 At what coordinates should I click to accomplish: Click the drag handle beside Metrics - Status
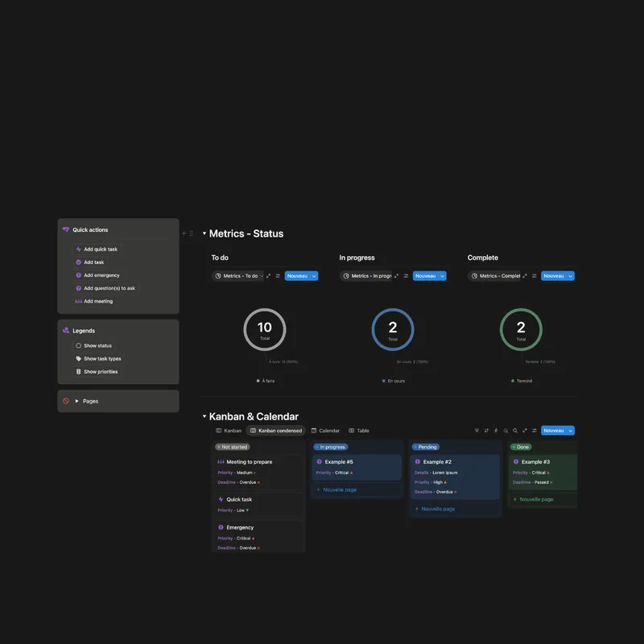[x=191, y=233]
